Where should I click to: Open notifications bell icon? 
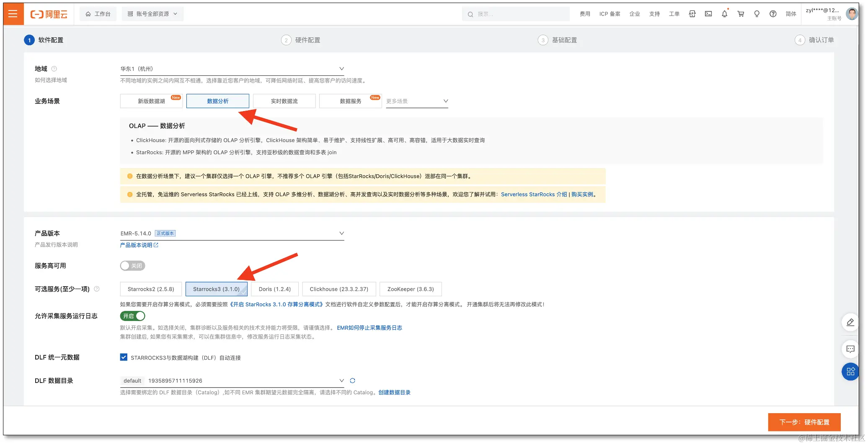(725, 14)
